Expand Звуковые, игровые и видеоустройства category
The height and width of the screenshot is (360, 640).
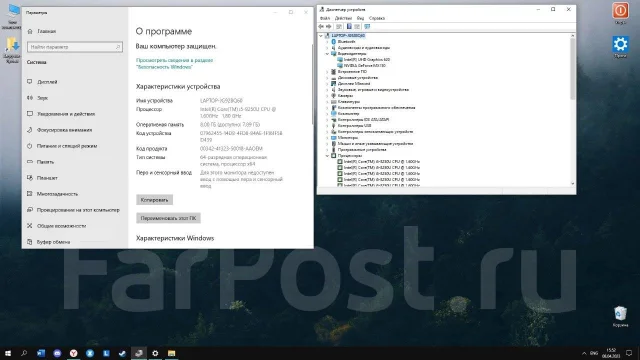click(327, 89)
